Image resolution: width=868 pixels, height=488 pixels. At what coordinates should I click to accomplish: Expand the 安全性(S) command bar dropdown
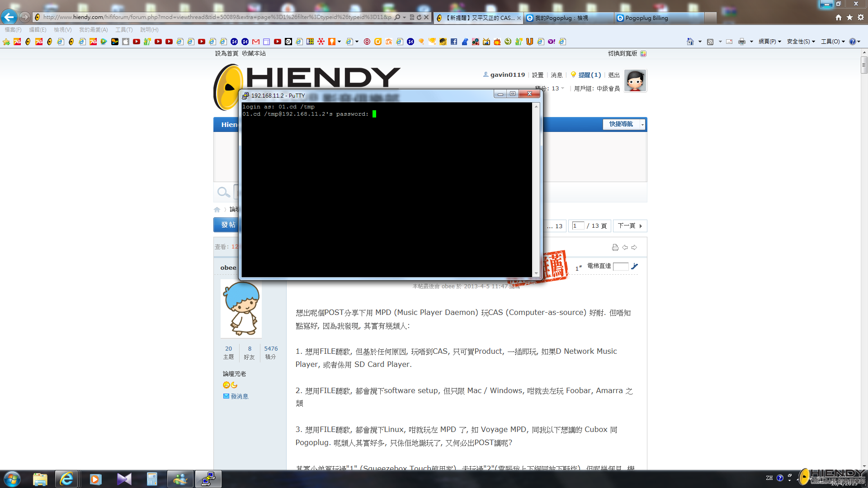tap(801, 42)
